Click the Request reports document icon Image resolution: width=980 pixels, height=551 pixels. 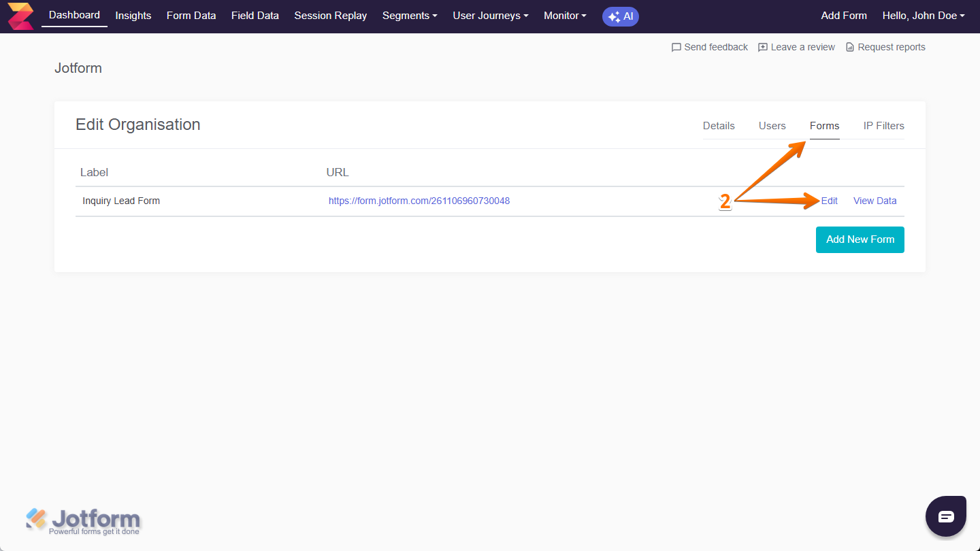pyautogui.click(x=849, y=46)
